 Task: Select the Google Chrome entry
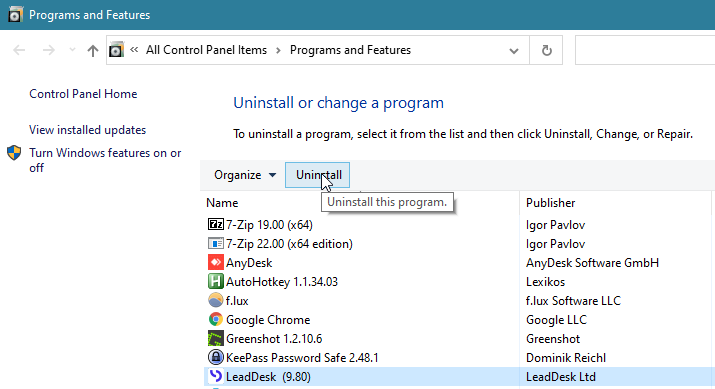point(268,320)
